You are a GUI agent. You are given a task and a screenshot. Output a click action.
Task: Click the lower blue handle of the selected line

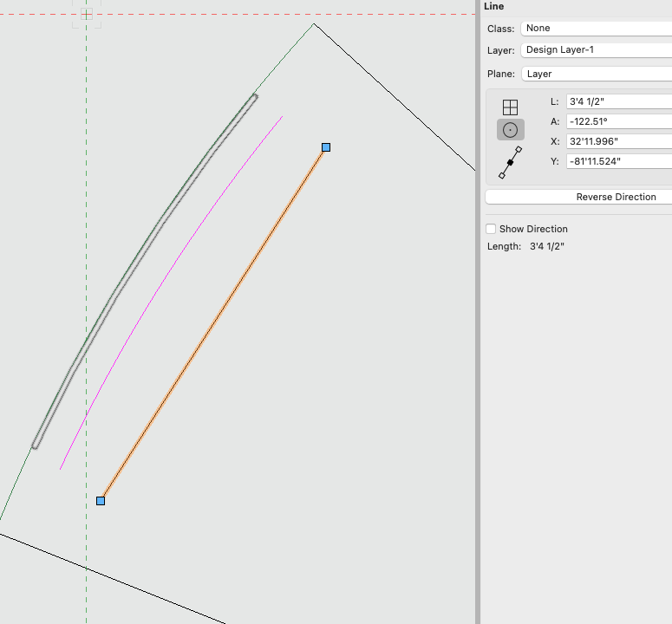(x=101, y=501)
